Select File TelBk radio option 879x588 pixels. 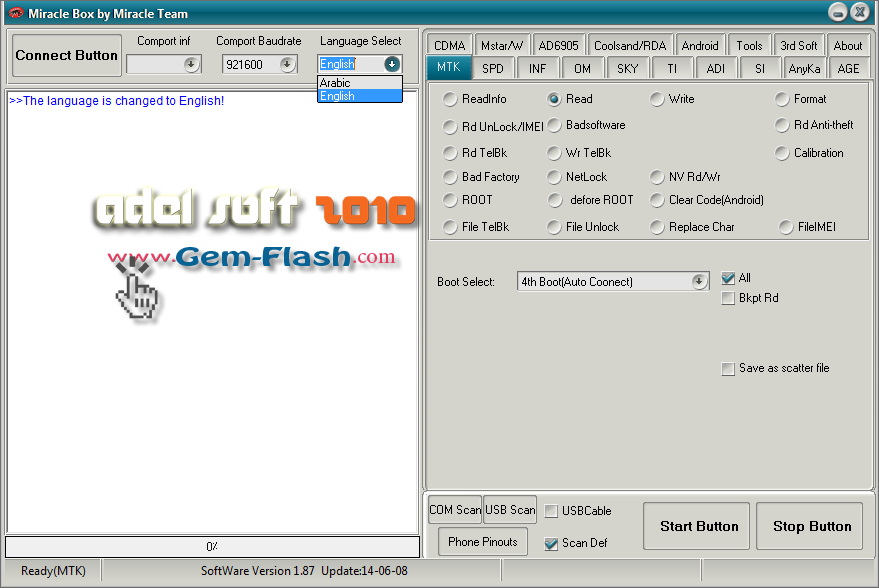click(450, 227)
